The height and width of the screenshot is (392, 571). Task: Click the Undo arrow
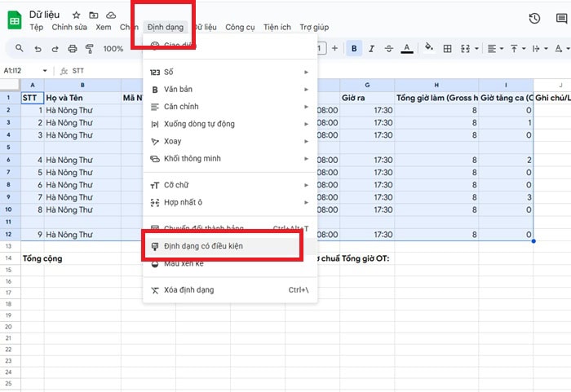point(38,49)
